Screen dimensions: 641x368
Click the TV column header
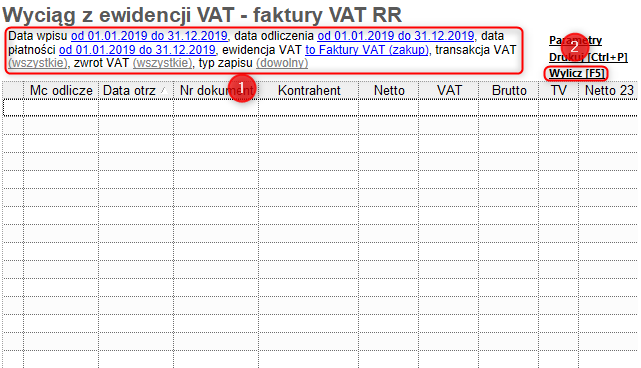[x=559, y=90]
